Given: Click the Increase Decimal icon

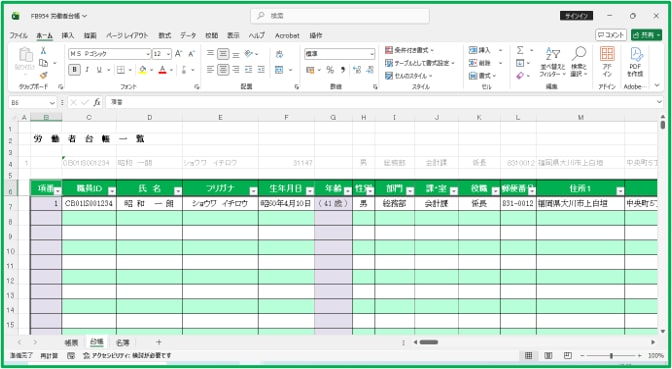Looking at the screenshot, I should [357, 69].
